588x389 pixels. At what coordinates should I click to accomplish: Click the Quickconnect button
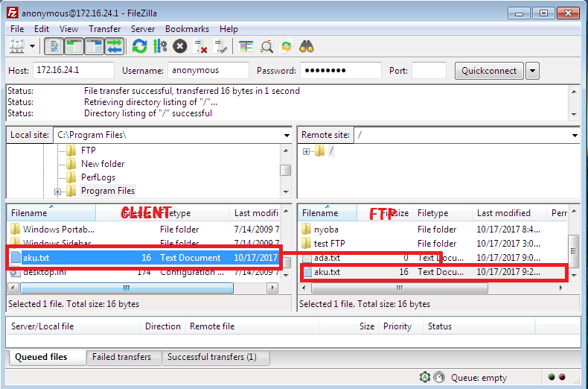[489, 71]
